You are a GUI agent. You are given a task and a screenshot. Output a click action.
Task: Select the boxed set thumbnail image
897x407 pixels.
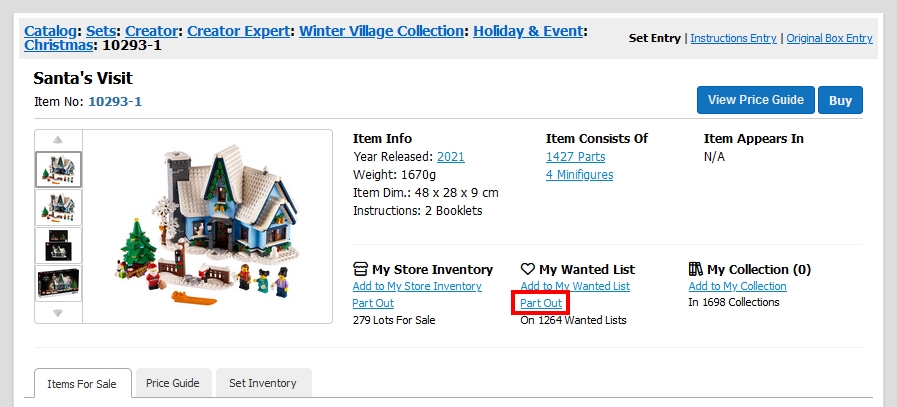(58, 284)
